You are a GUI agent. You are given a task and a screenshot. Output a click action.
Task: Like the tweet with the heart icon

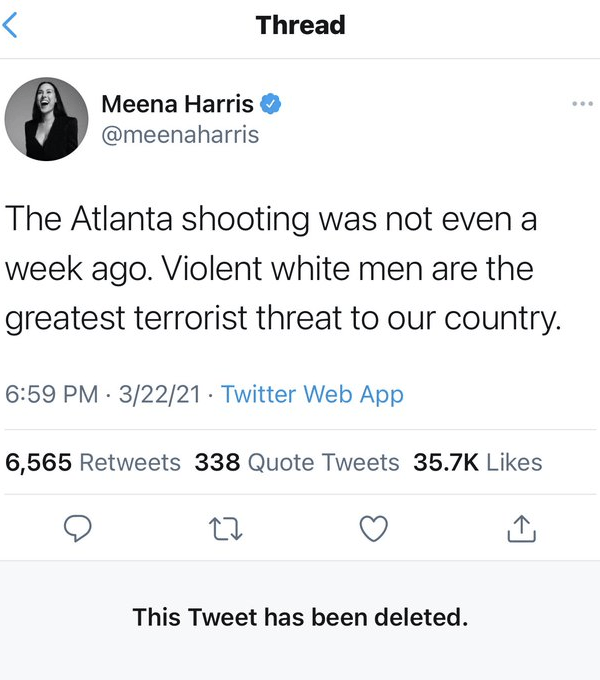tap(373, 528)
